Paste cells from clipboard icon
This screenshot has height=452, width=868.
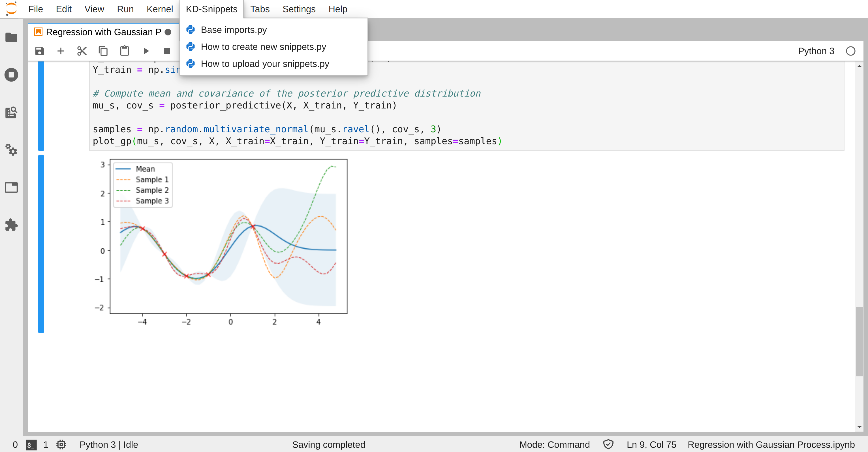point(124,51)
